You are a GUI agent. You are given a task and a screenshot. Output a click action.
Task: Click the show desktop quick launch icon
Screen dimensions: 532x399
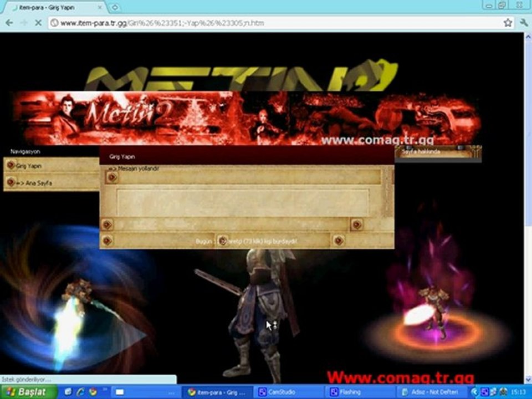pos(68,392)
